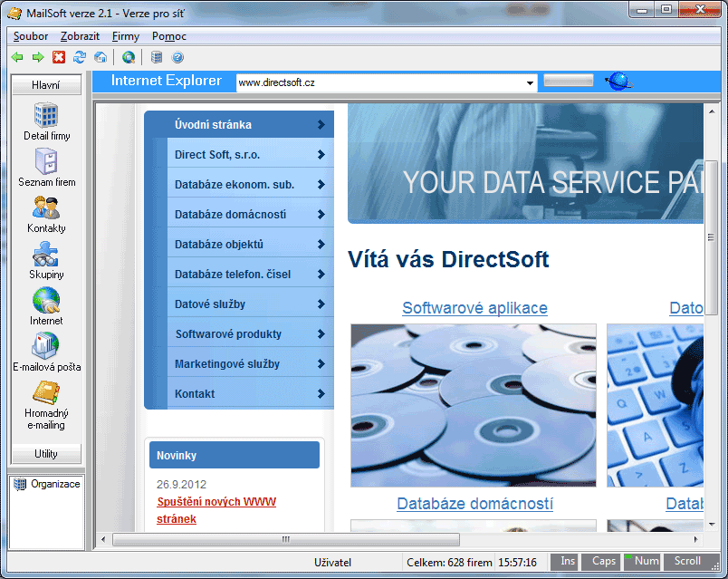The height and width of the screenshot is (579, 728).
Task: Expand the address bar dropdown arrow
Action: [x=530, y=83]
